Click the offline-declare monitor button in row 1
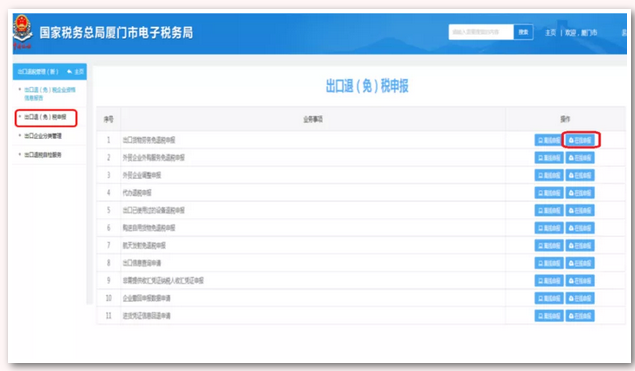The width and height of the screenshot is (635, 371). [x=549, y=140]
